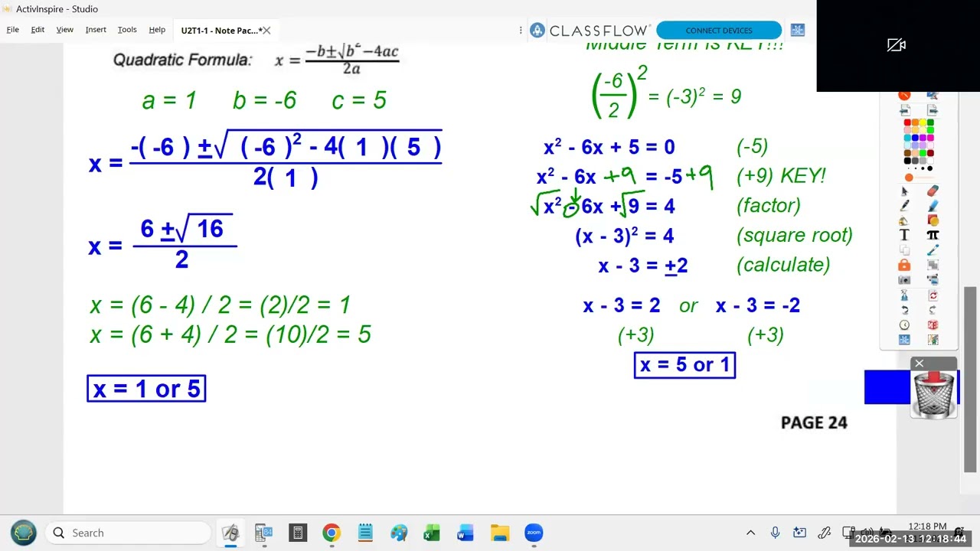Adjust the orange pen width slider

(x=909, y=177)
